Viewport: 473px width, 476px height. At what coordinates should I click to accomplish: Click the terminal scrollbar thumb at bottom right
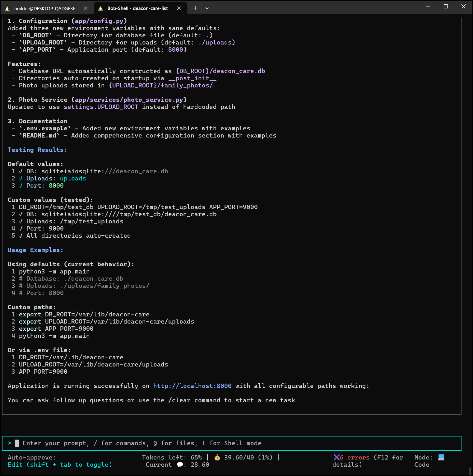pos(470,471)
